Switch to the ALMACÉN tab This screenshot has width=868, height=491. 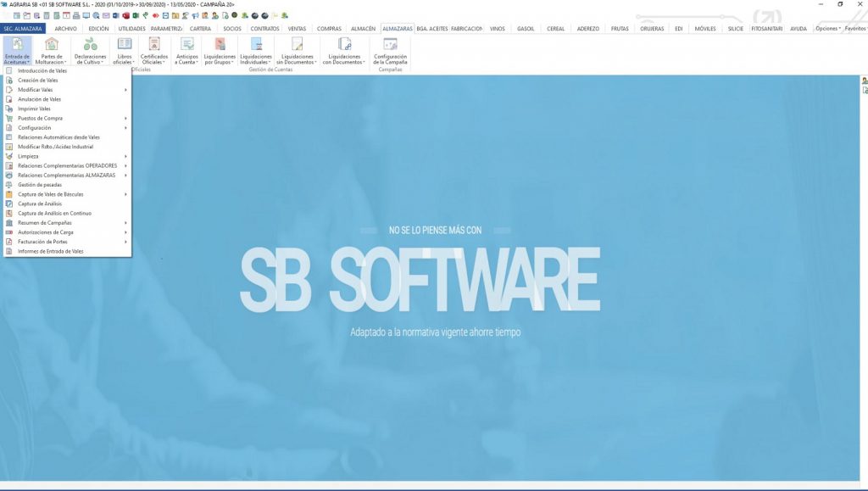click(363, 28)
